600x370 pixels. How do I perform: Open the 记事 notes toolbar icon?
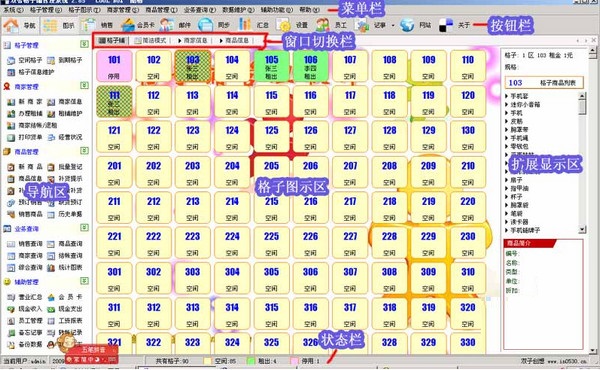click(x=361, y=25)
